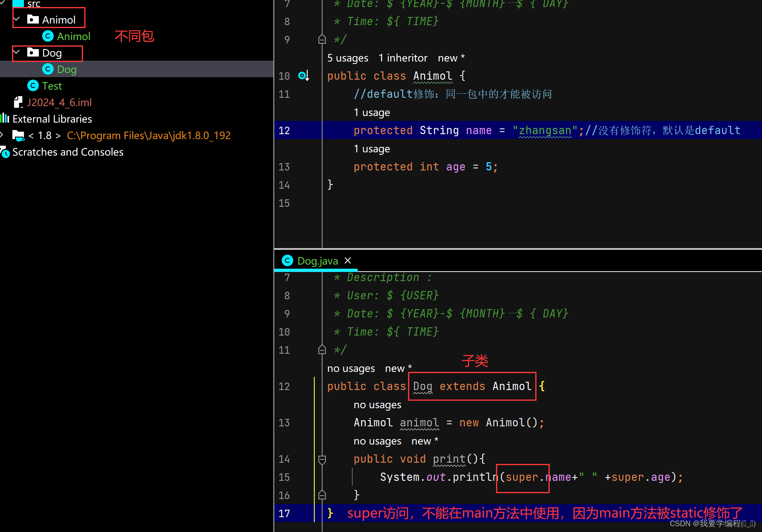Open the Animol class file
The width and height of the screenshot is (762, 532).
coord(74,36)
